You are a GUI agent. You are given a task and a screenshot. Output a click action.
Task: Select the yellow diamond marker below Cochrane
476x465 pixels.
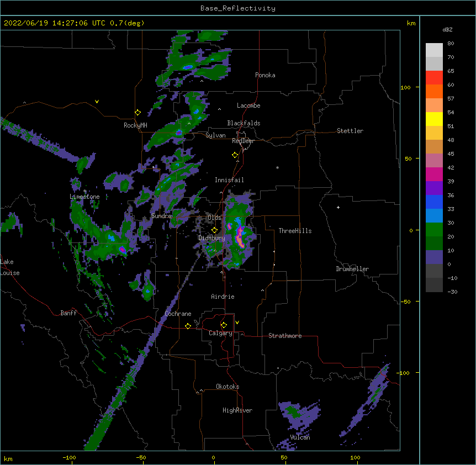click(188, 326)
